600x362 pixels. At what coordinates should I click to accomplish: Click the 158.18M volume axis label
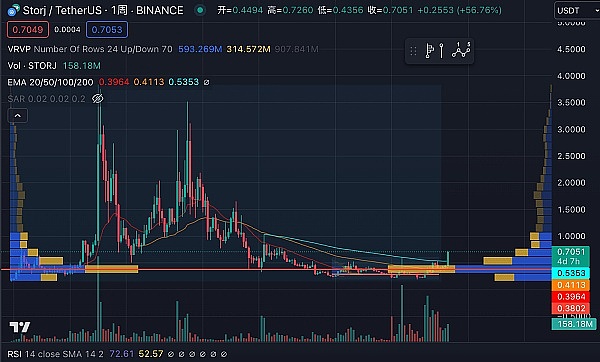574,324
